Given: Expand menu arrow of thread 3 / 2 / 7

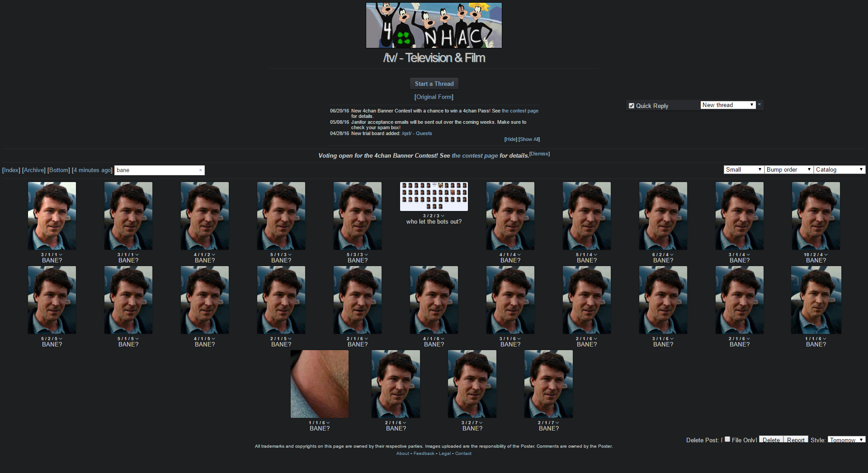Looking at the screenshot, I should [x=481, y=423].
